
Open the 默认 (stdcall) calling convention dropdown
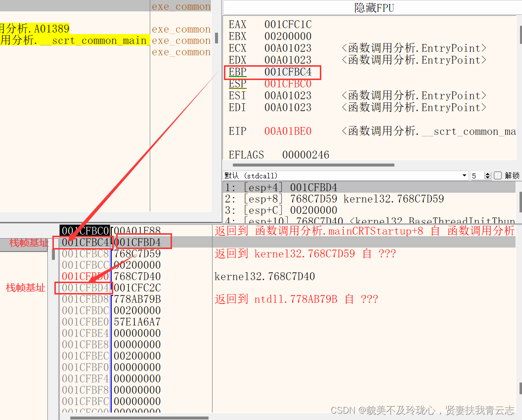tap(464, 175)
